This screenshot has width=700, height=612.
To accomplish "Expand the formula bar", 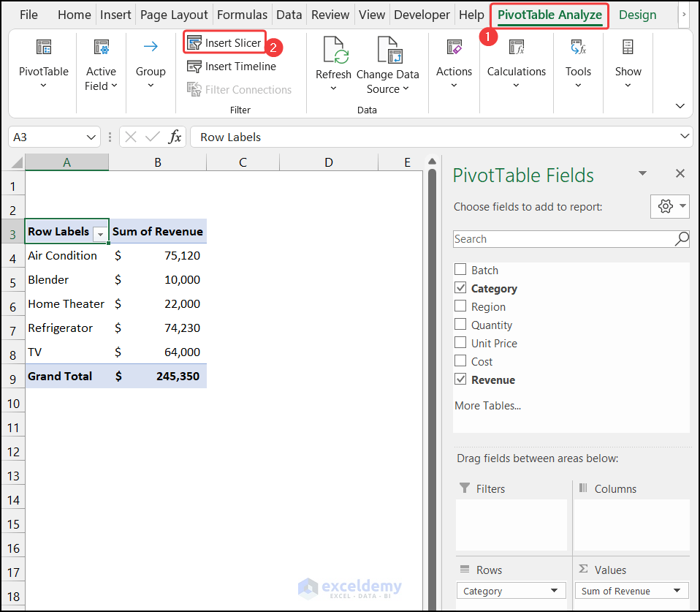I will click(x=684, y=136).
